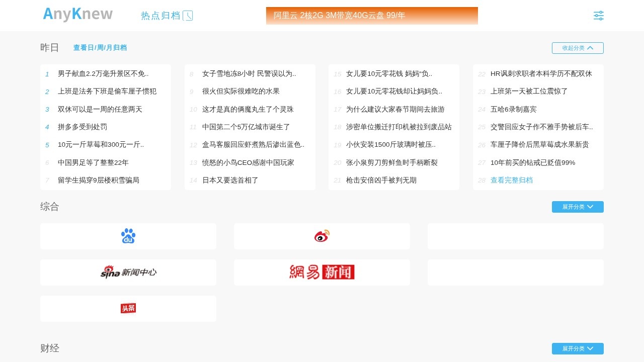Click the AnyKnew logo
644x362 pixels.
pos(78,15)
